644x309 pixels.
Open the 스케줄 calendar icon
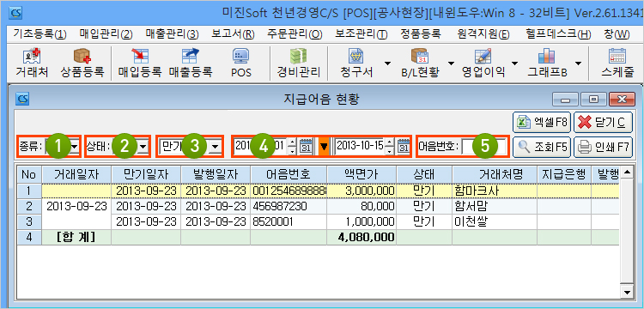617,64
